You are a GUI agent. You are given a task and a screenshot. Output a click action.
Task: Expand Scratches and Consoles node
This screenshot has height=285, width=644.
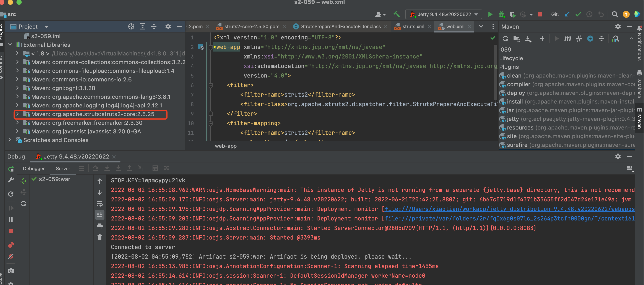click(10, 140)
